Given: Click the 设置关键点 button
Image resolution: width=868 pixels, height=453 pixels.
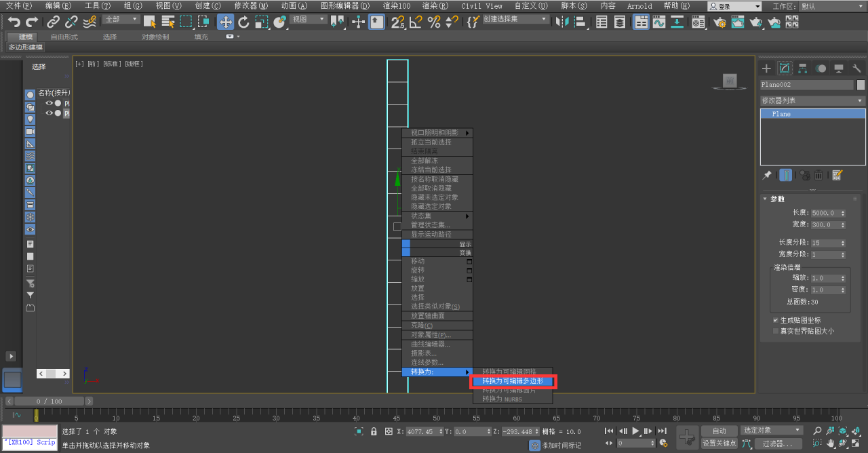Looking at the screenshot, I should tap(719, 443).
